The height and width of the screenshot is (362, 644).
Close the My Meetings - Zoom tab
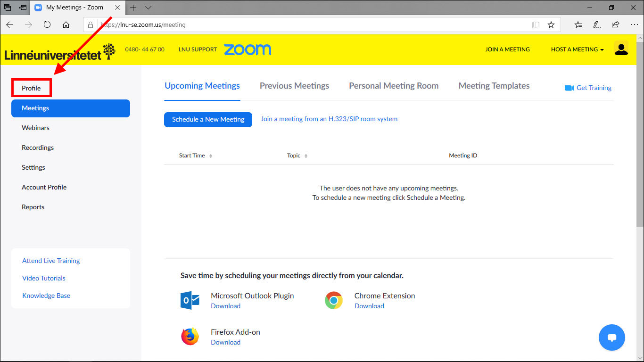coord(117,8)
